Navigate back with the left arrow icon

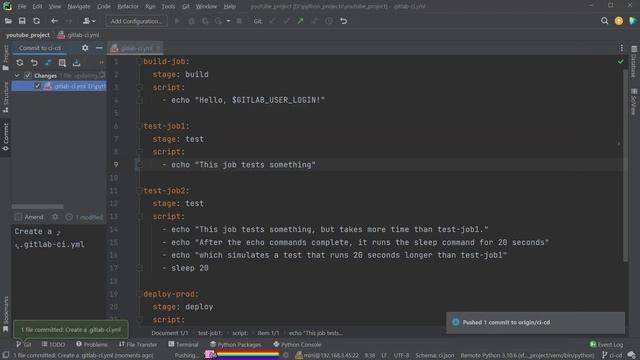pos(54,21)
